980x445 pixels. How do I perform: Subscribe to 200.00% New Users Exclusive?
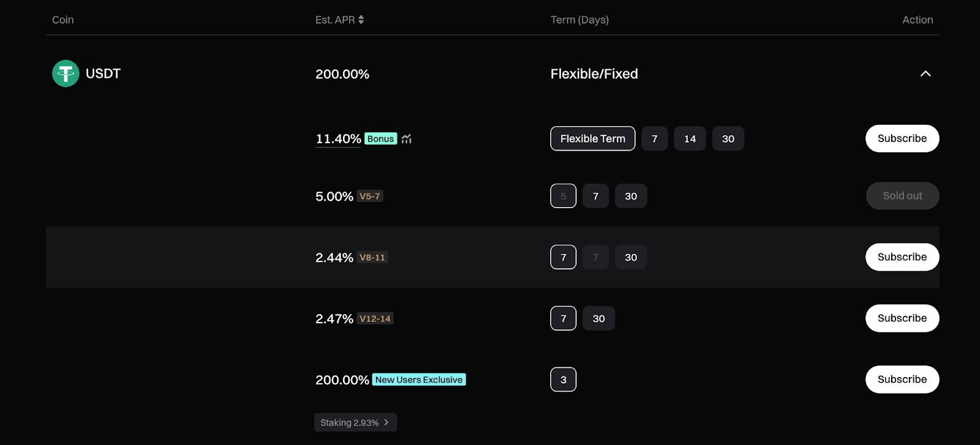pyautogui.click(x=902, y=380)
